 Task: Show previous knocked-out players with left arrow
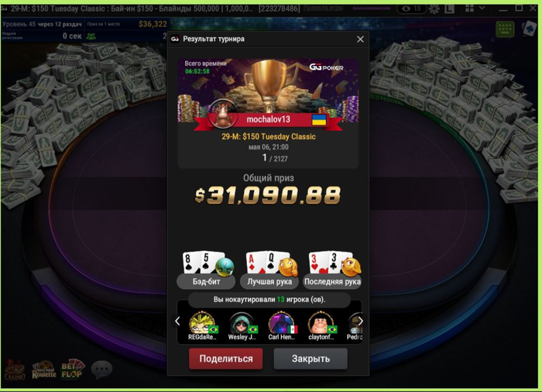click(x=177, y=322)
